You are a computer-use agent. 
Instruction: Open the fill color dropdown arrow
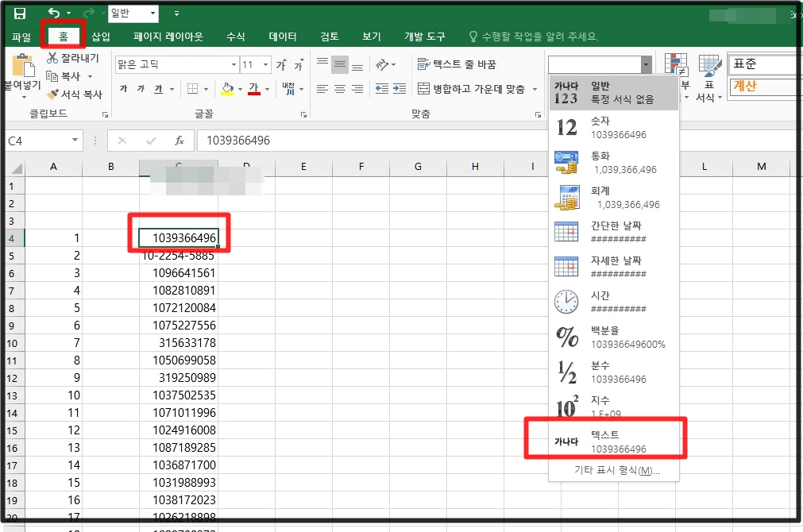(x=240, y=89)
